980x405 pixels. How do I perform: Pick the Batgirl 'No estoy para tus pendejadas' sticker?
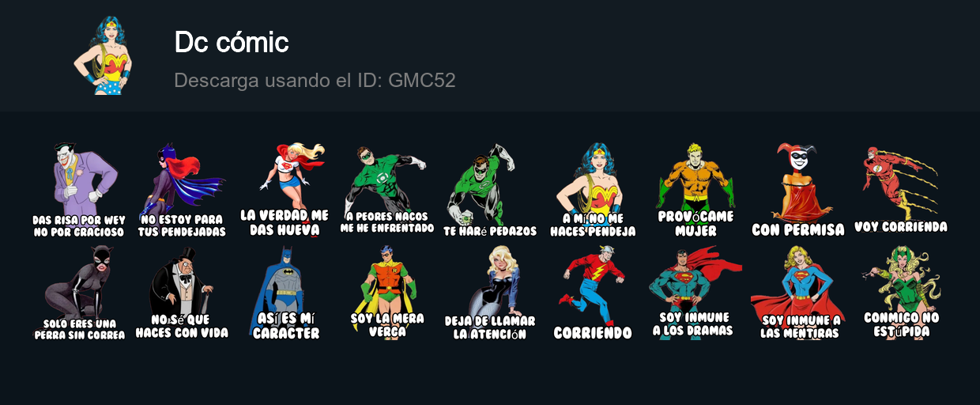pos(182,191)
